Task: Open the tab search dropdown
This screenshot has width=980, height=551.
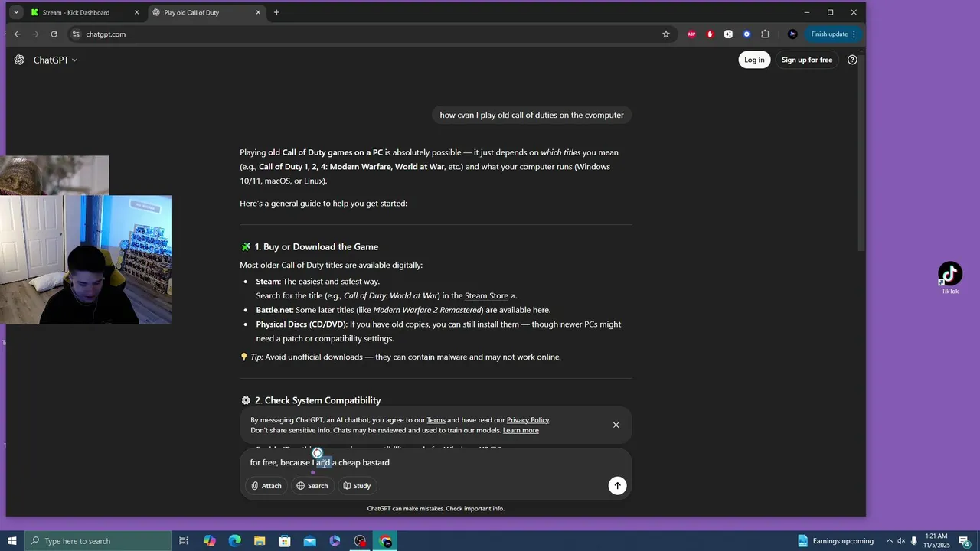Action: pos(15,12)
